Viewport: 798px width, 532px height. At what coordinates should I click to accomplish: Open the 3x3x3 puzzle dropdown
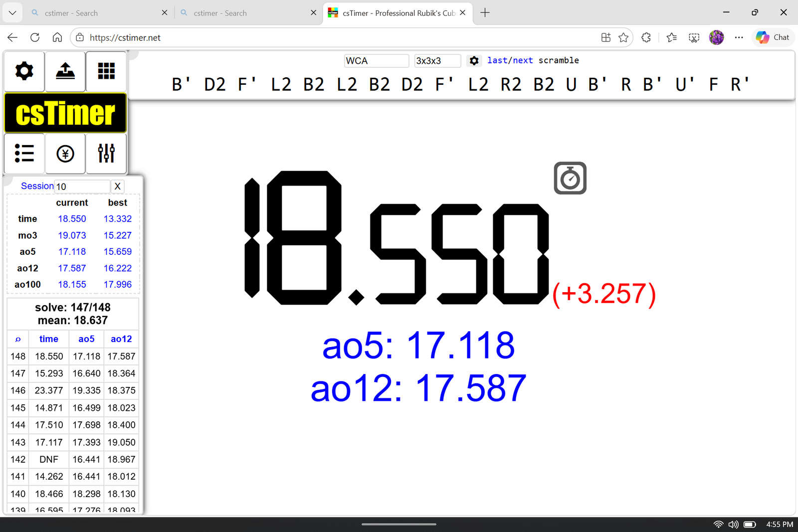pyautogui.click(x=437, y=61)
